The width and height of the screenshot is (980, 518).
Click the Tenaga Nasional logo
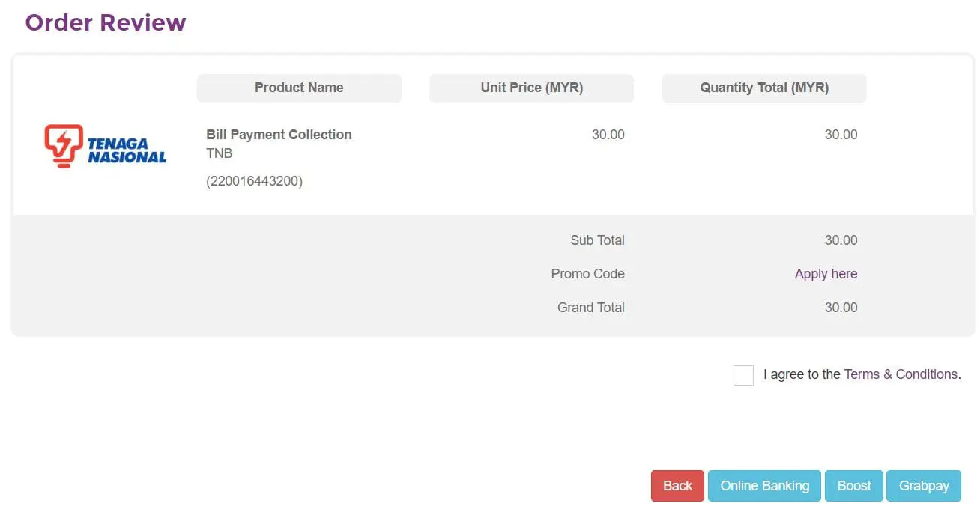pos(105,145)
